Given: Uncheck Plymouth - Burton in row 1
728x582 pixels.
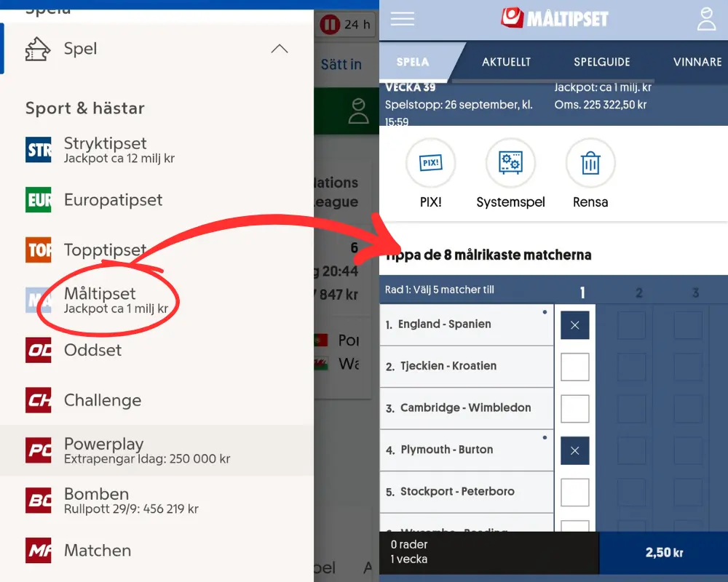Looking at the screenshot, I should (x=575, y=450).
